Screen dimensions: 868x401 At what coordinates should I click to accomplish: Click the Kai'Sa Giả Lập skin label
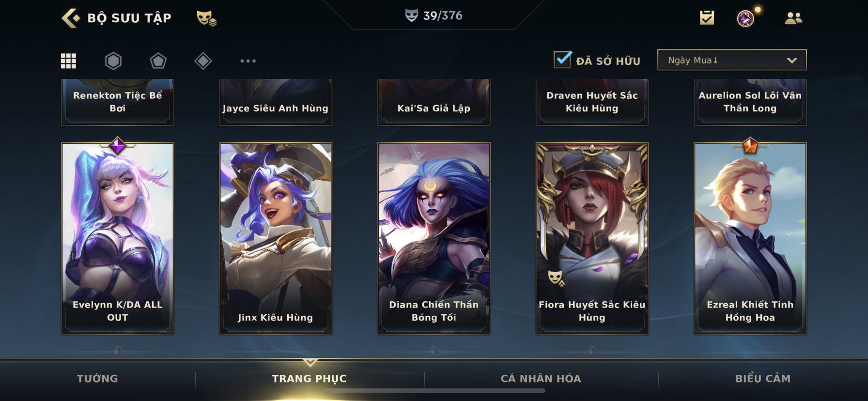[434, 108]
